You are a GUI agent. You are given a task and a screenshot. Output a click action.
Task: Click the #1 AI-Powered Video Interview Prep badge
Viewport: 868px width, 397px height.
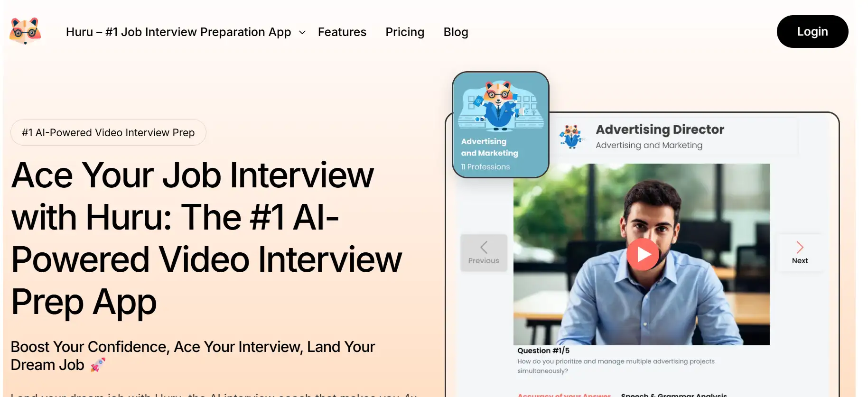click(108, 132)
